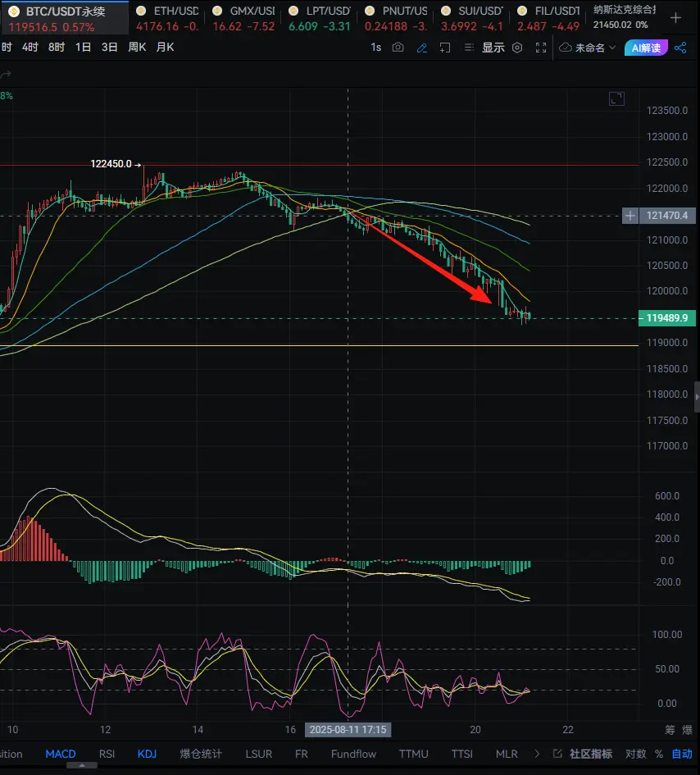Select the 1s interval
Screen dimensions: 700x775
376,48
